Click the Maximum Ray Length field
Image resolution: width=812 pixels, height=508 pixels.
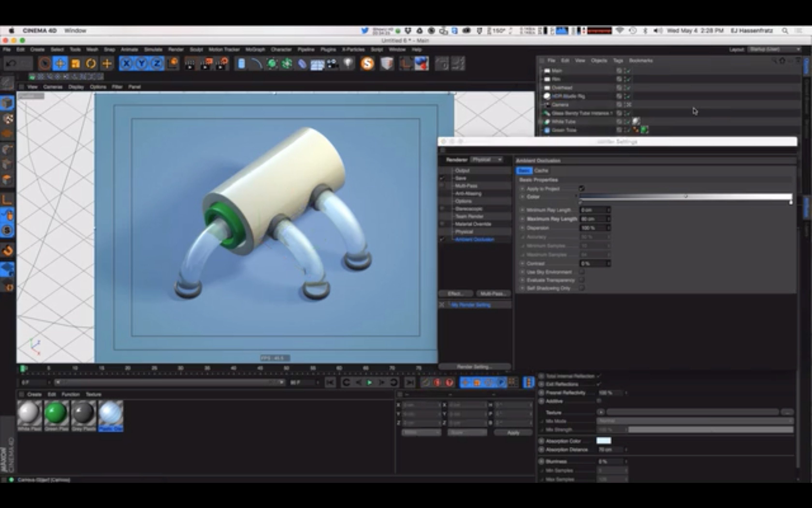coord(595,219)
